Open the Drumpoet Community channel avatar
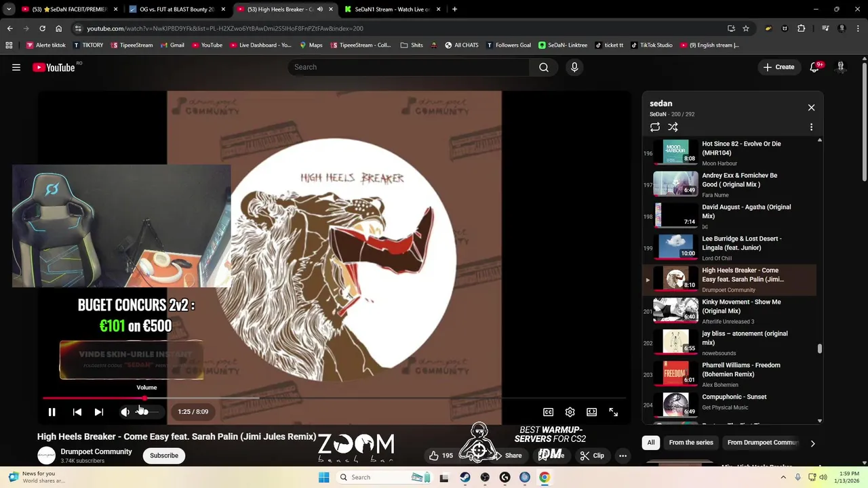This screenshot has width=868, height=488. tap(46, 455)
